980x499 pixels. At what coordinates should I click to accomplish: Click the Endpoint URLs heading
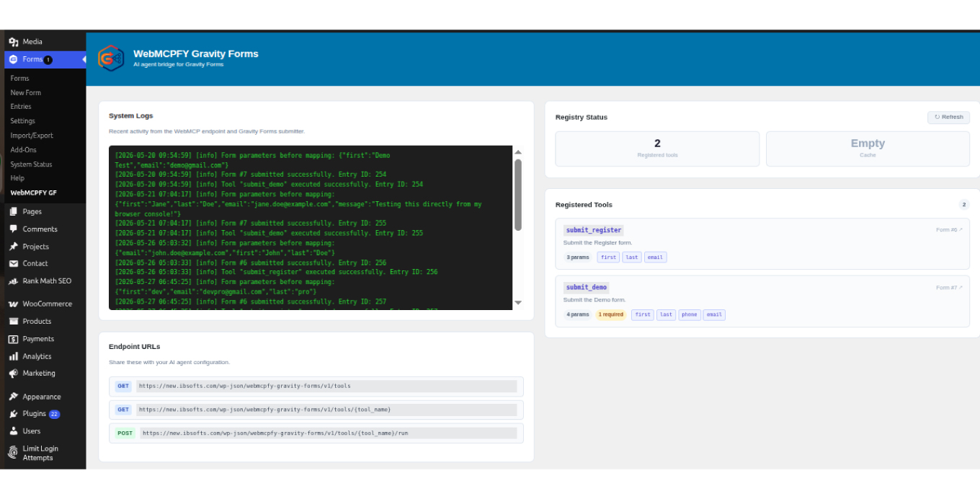click(135, 347)
